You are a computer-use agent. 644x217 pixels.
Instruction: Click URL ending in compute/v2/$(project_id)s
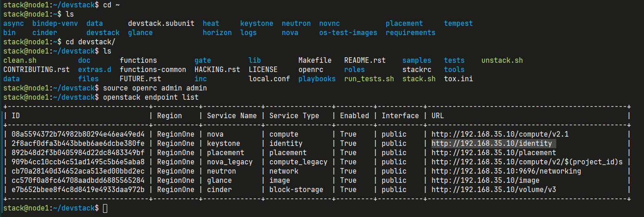[x=527, y=162]
